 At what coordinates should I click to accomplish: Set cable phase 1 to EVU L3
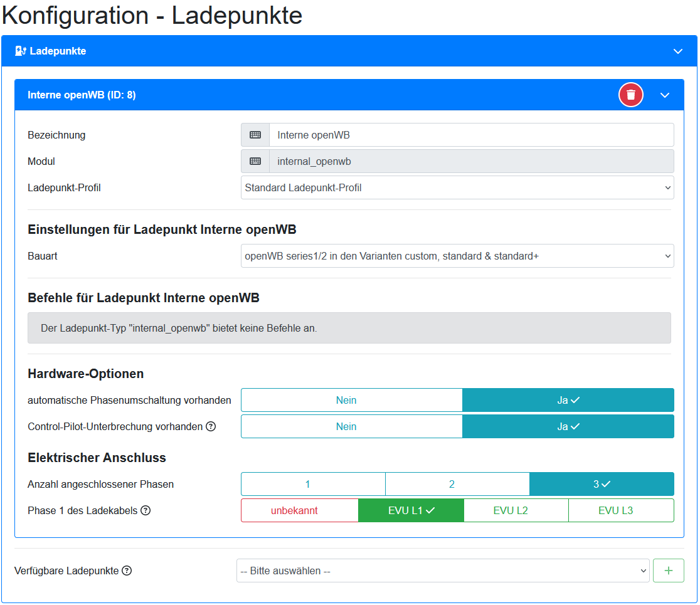(x=621, y=510)
